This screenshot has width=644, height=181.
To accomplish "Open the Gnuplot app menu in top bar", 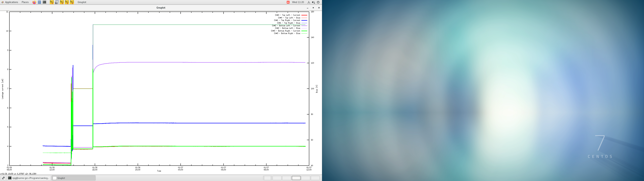I will [x=82, y=2].
